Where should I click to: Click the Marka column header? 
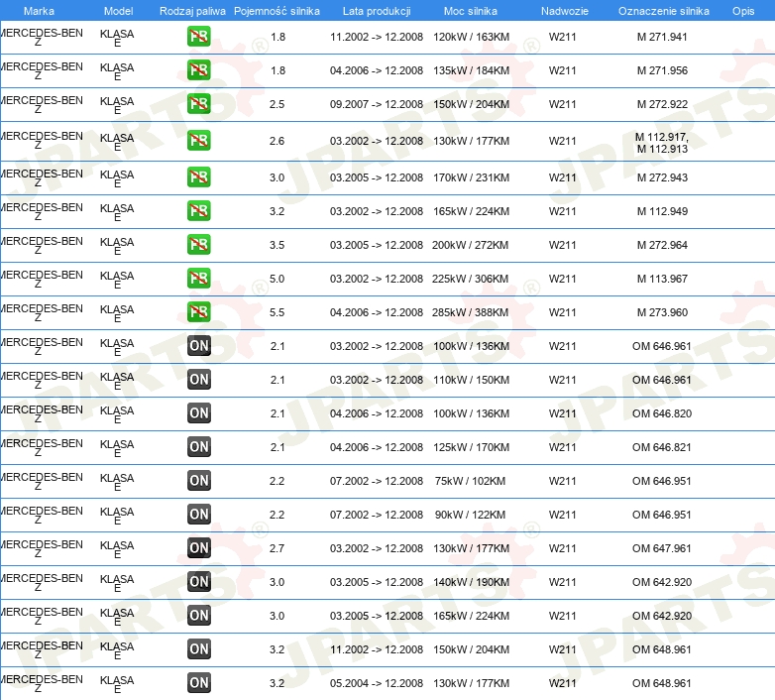[x=39, y=11]
